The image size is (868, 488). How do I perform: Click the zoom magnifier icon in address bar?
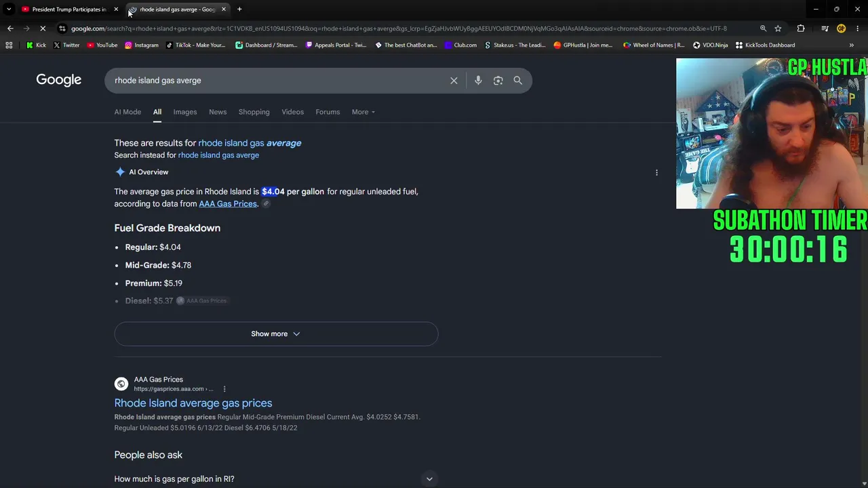tap(763, 28)
